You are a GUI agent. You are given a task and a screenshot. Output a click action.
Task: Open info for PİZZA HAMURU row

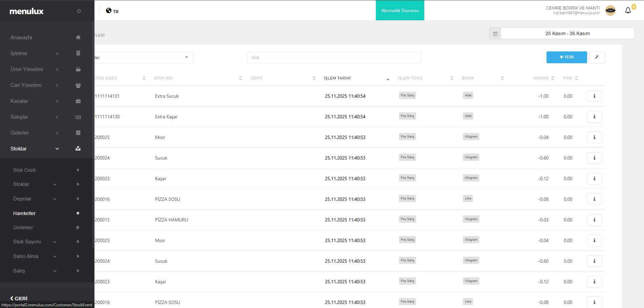pos(594,220)
